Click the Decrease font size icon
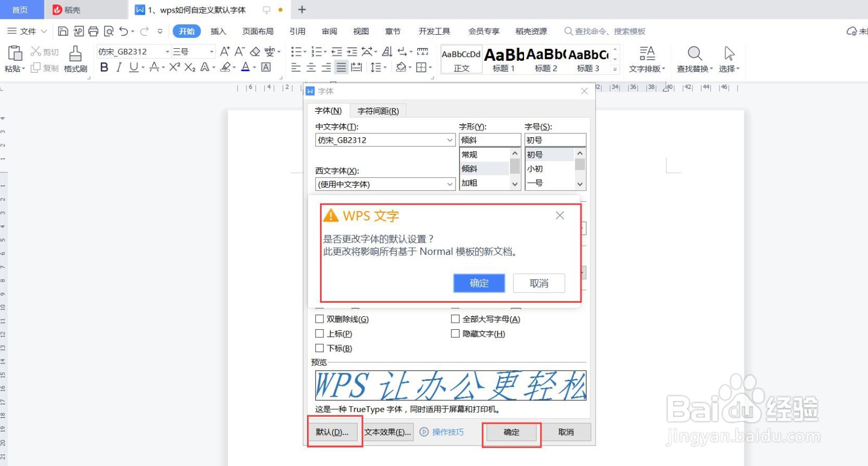 point(240,52)
